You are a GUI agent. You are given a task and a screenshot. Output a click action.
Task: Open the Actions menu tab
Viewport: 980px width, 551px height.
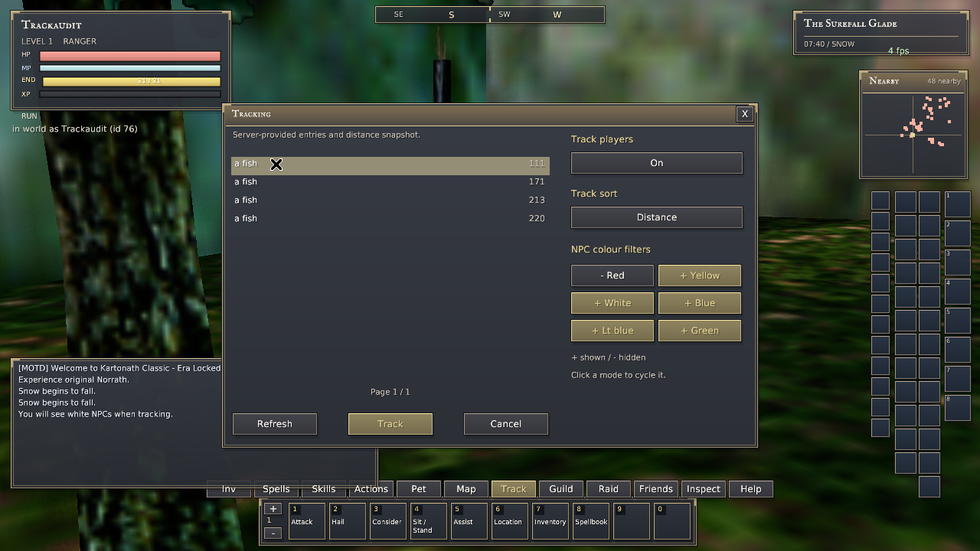coord(371,489)
